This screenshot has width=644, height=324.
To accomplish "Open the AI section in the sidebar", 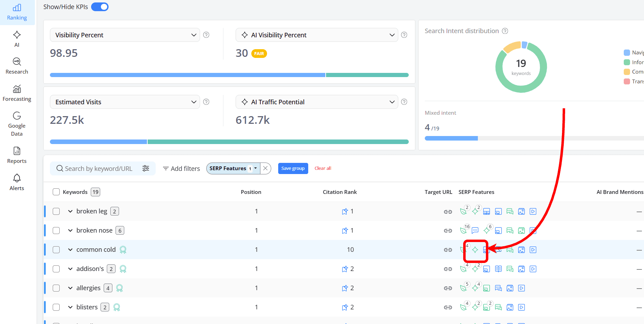I will [16, 38].
